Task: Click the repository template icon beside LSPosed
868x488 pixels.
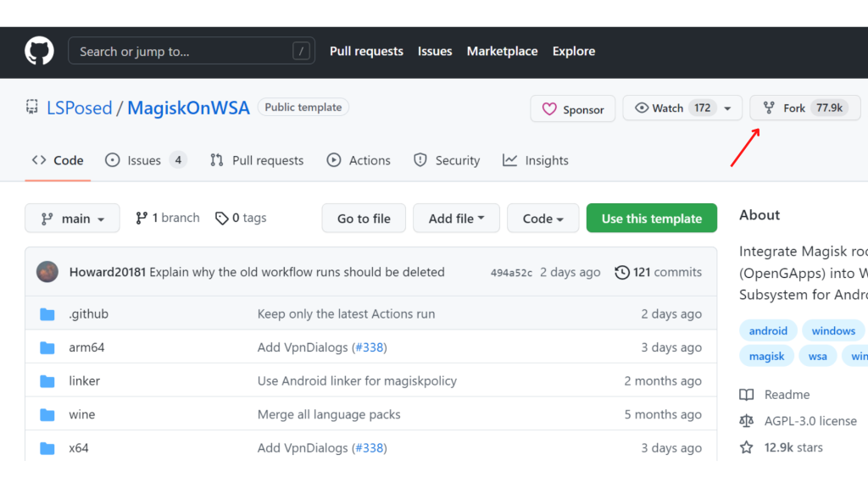Action: coord(32,107)
